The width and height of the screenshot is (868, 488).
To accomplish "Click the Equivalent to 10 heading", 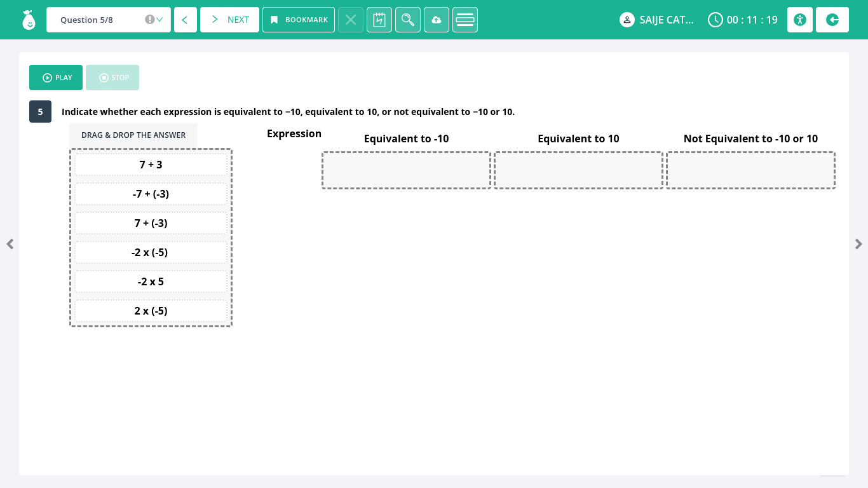I will (x=578, y=139).
